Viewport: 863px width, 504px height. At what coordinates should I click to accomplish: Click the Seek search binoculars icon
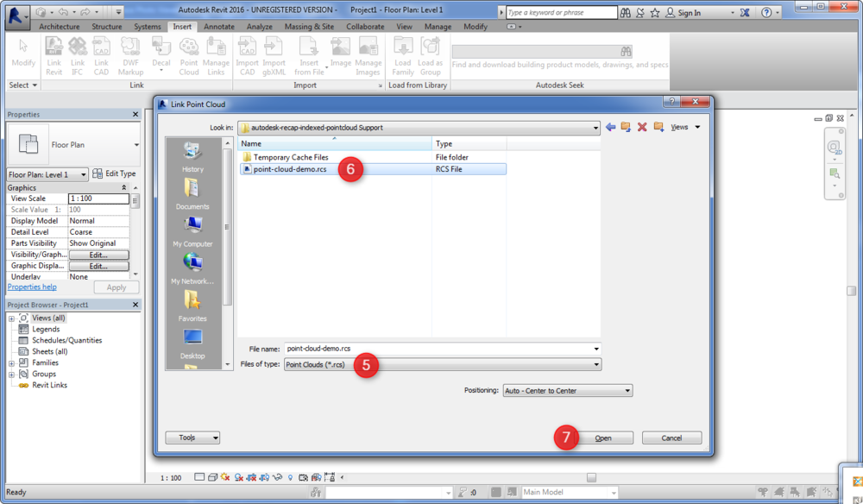tap(626, 51)
